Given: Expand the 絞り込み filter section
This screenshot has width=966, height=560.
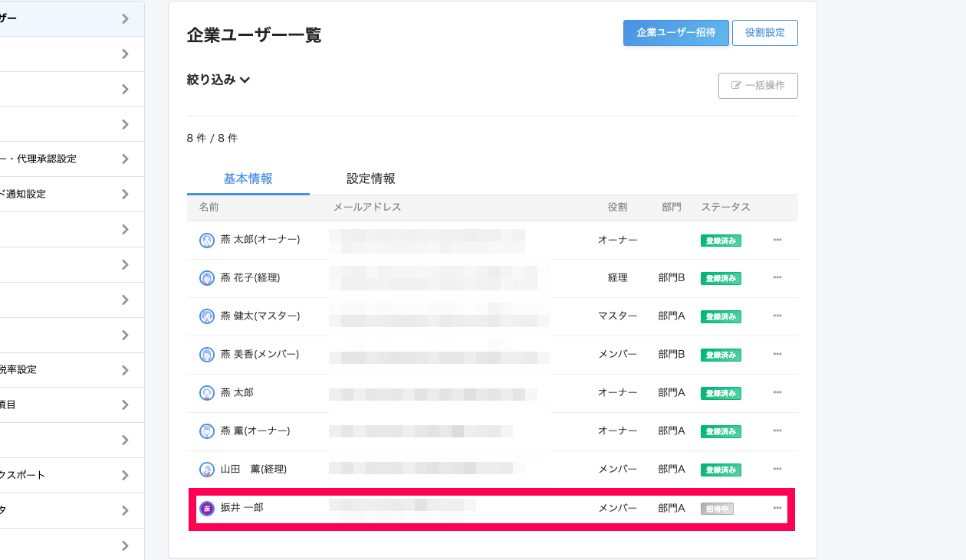Looking at the screenshot, I should pos(219,80).
